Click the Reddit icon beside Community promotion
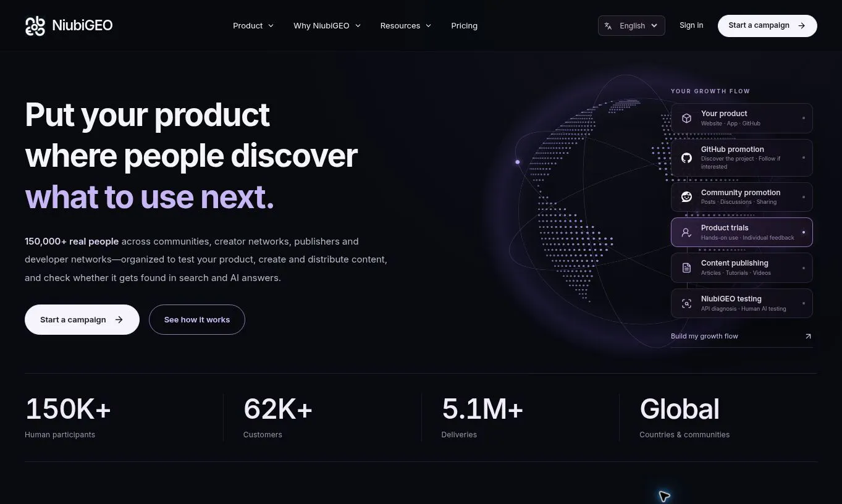 click(x=686, y=197)
